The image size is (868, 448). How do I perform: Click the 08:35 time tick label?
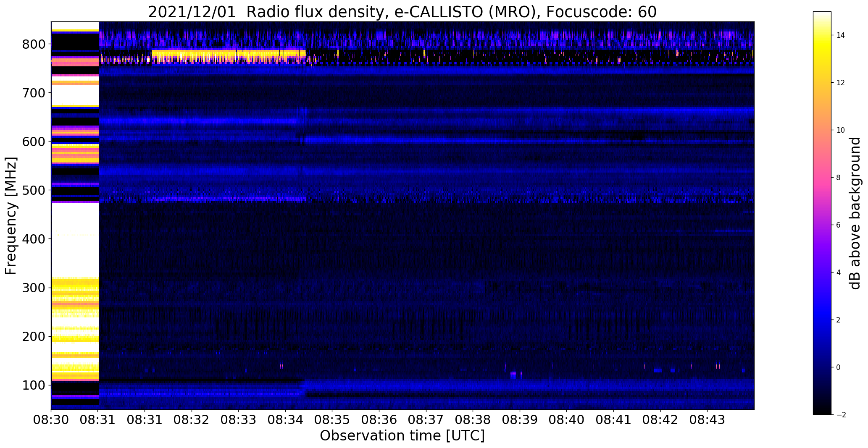332,420
